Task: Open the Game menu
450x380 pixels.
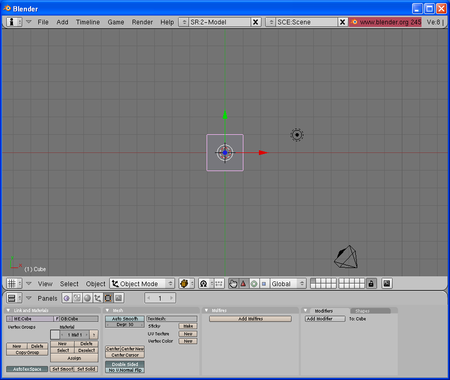Action: [116, 22]
